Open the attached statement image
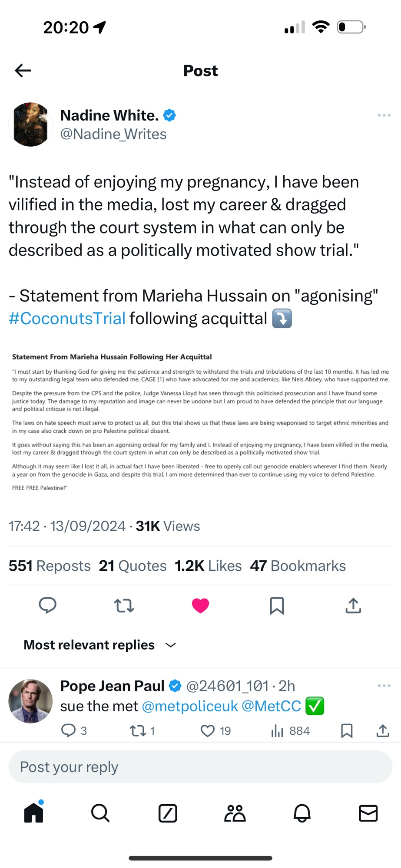The height and width of the screenshot is (868, 401). [x=200, y=422]
